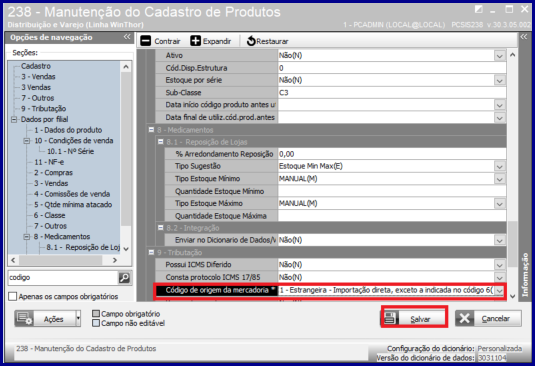Click the Salvar button

[414, 318]
